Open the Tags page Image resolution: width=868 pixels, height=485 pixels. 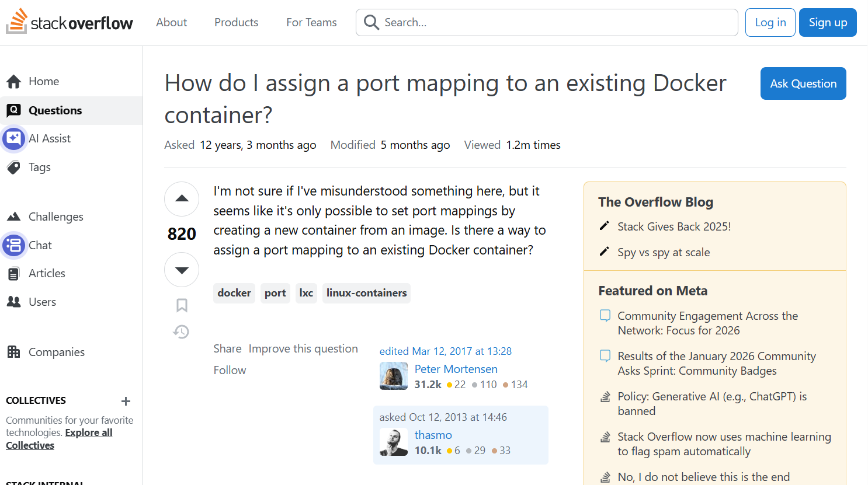pyautogui.click(x=39, y=168)
